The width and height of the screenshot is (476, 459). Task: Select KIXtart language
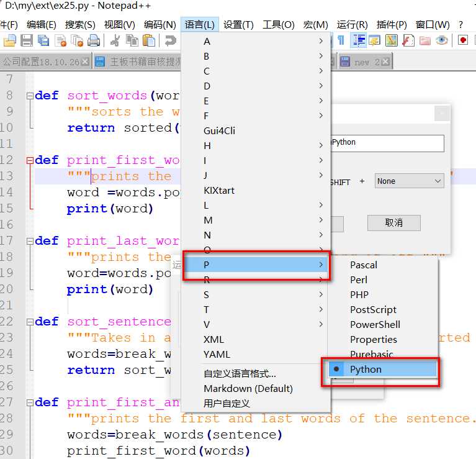(256, 191)
